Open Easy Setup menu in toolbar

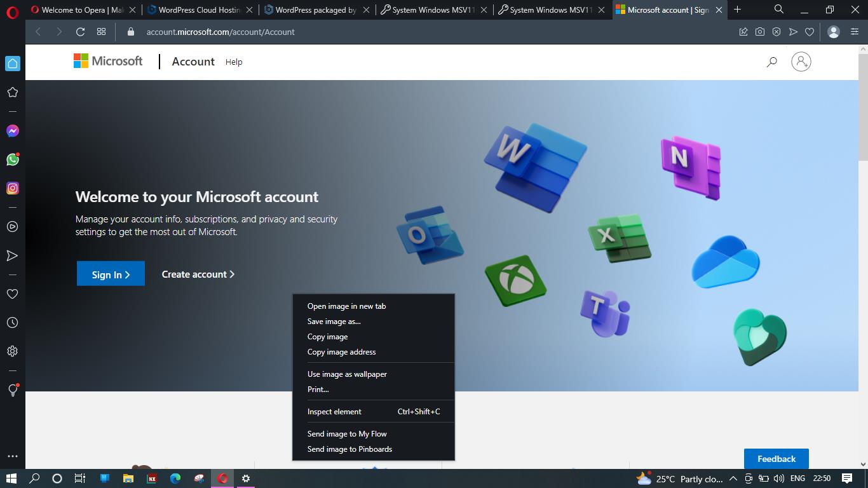click(x=855, y=32)
